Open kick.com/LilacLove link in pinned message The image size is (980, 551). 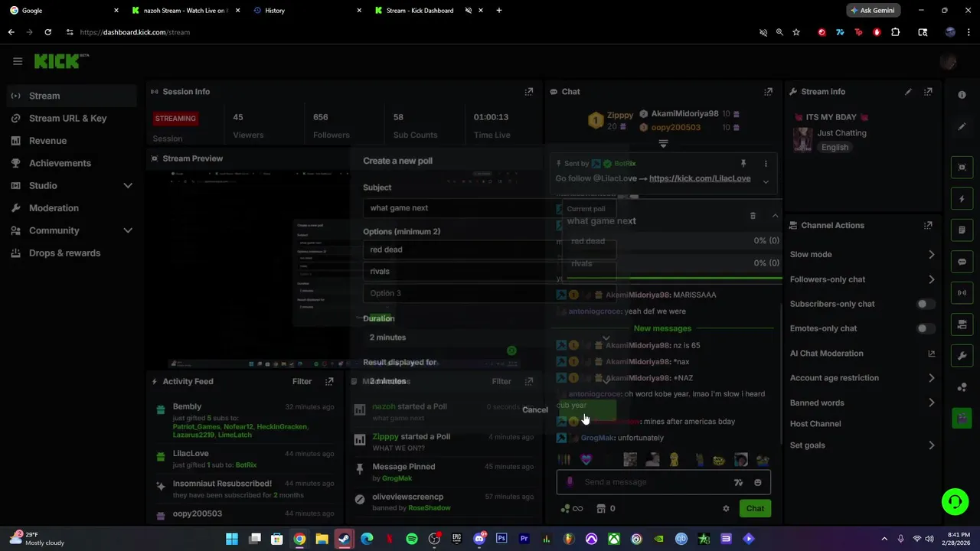click(x=700, y=178)
